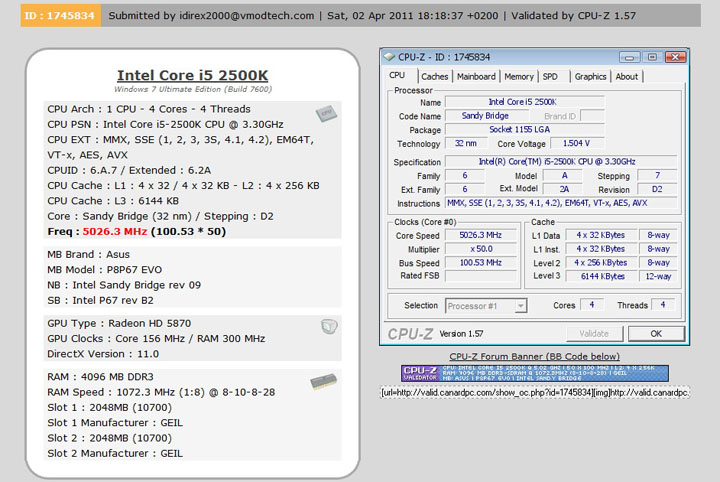Image resolution: width=720 pixels, height=482 pixels.
Task: Click the DirectX Version : 11.0 line
Action: [103, 354]
